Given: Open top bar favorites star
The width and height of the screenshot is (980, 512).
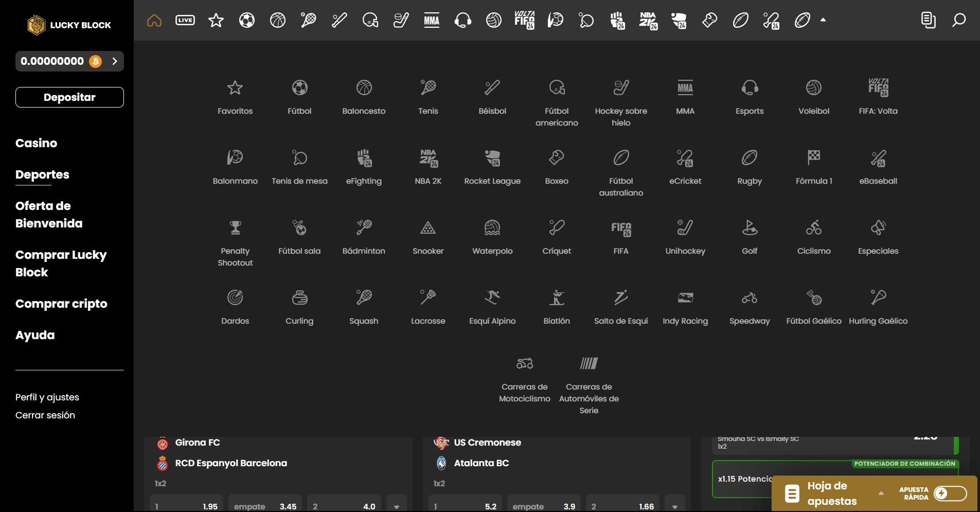Looking at the screenshot, I should (216, 20).
